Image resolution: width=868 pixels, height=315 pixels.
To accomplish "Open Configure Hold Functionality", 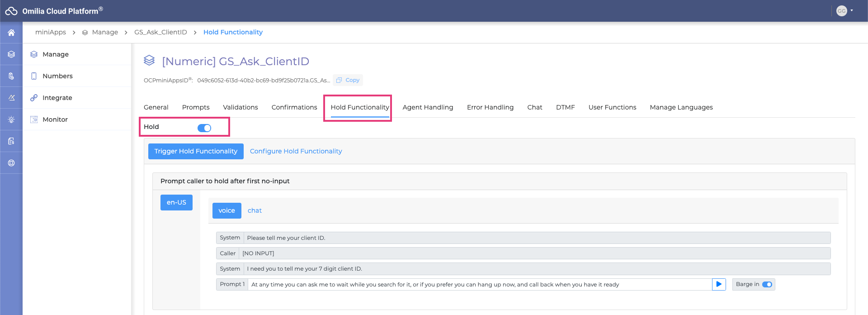I will (296, 151).
